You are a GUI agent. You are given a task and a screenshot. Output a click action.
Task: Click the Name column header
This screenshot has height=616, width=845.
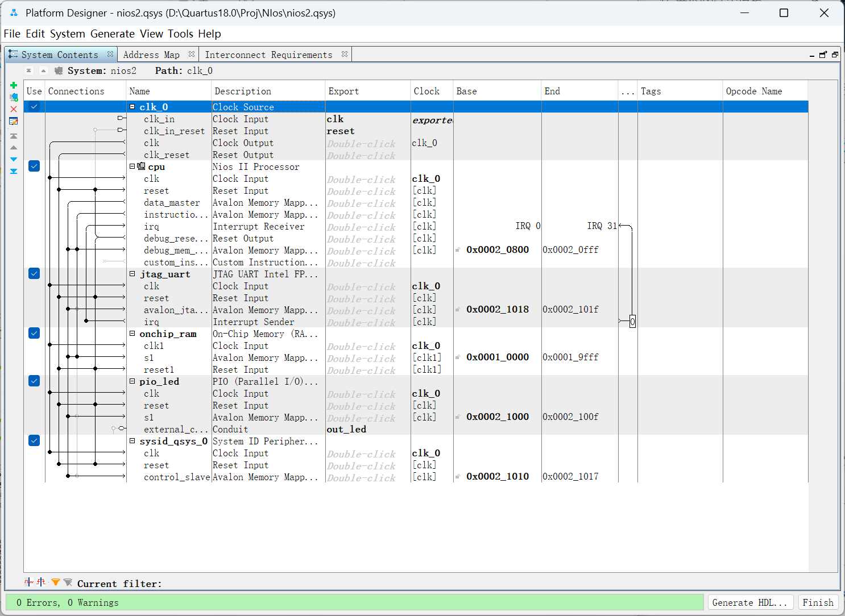[x=168, y=91]
